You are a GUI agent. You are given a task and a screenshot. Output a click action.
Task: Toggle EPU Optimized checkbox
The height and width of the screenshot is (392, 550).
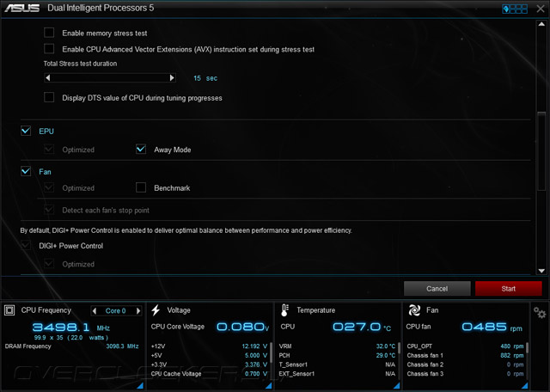click(x=49, y=150)
